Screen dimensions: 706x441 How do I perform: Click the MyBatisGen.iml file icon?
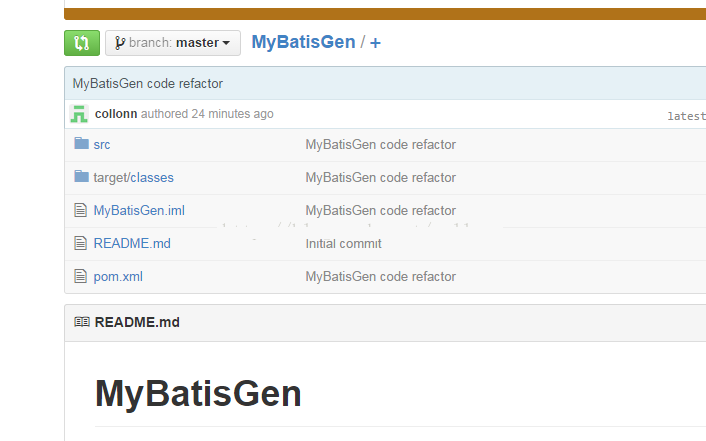(x=81, y=210)
